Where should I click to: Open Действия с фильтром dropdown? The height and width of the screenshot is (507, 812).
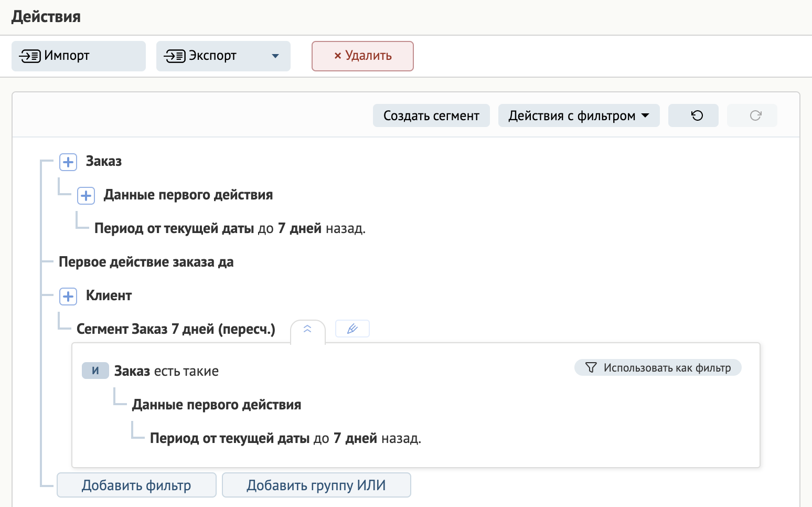coord(579,115)
